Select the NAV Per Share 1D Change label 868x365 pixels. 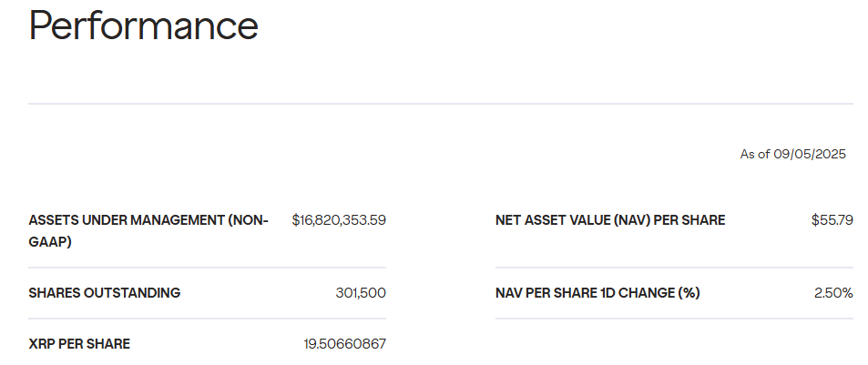(597, 293)
